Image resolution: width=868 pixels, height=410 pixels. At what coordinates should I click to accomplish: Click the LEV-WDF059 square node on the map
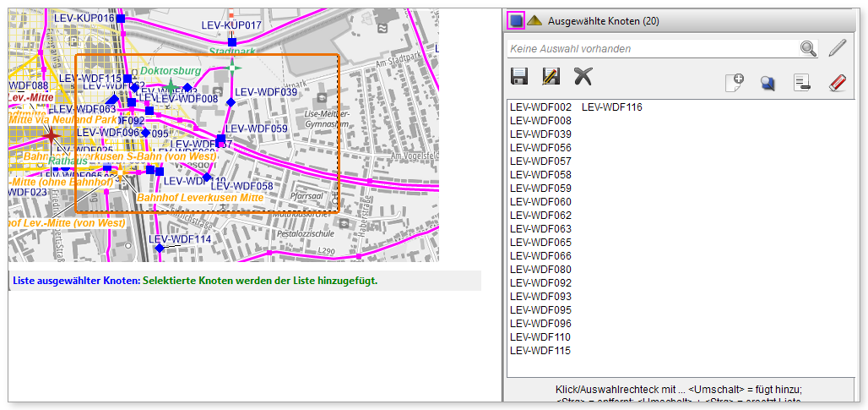tap(221, 139)
